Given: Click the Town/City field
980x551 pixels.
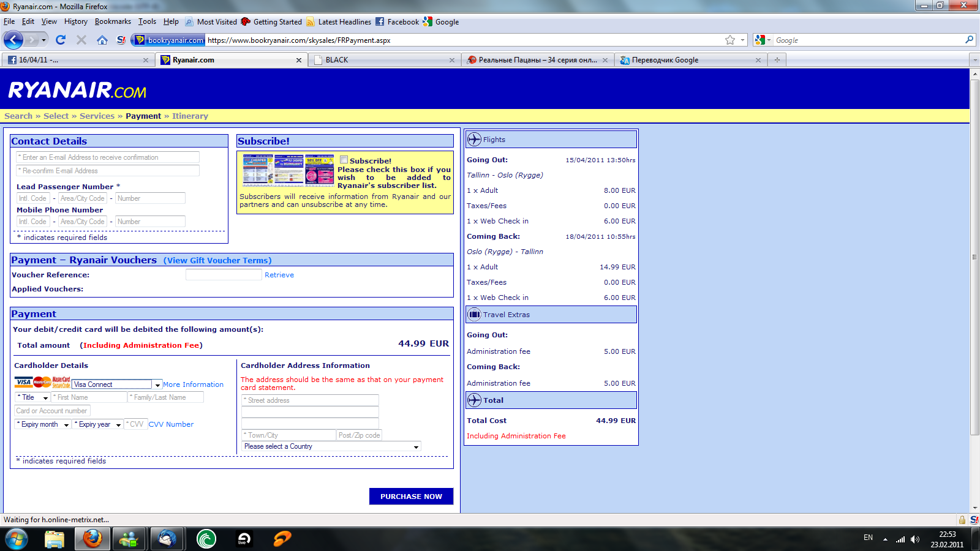Looking at the screenshot, I should (x=289, y=435).
